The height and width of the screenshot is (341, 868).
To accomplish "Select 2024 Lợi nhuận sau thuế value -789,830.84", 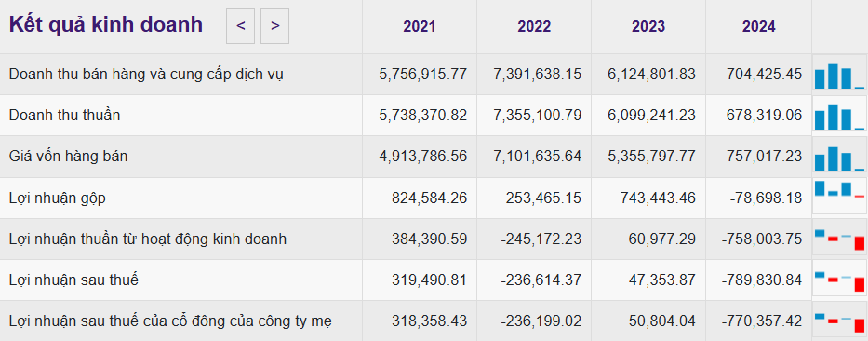I will (x=762, y=280).
